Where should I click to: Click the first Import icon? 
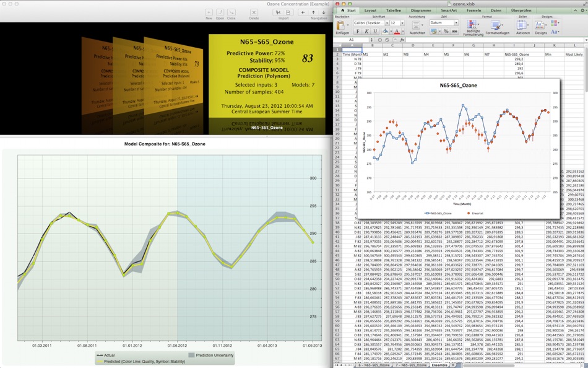point(279,12)
